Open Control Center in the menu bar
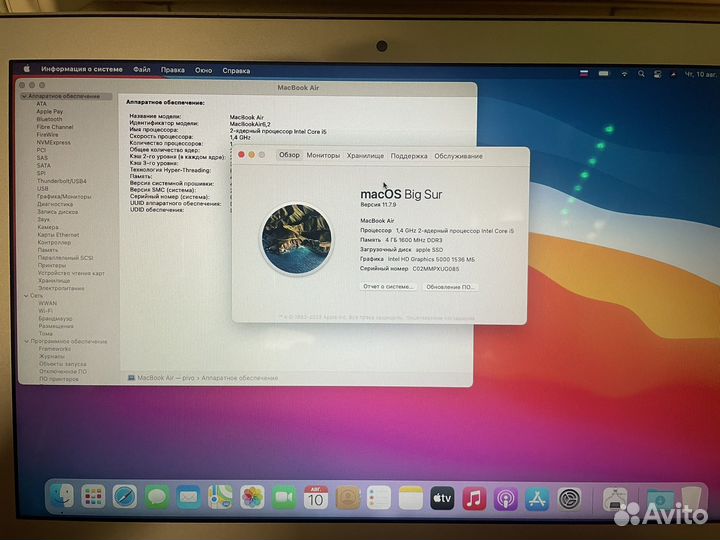 657,74
